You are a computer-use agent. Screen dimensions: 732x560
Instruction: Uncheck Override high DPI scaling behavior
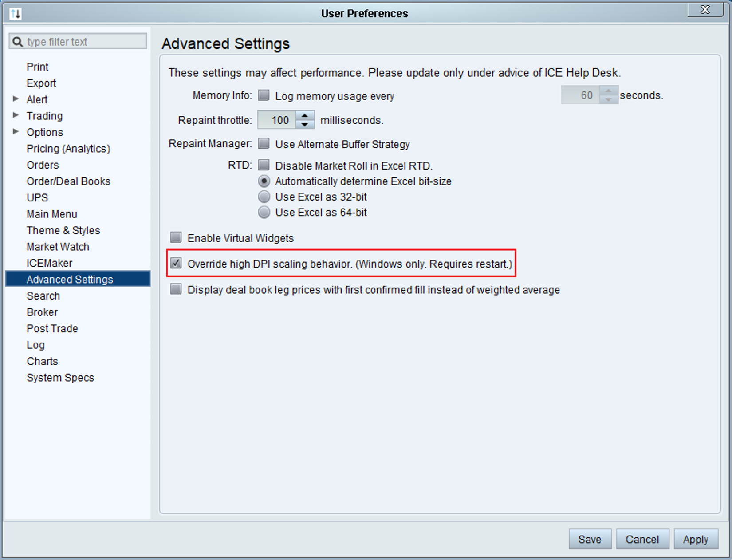click(176, 263)
